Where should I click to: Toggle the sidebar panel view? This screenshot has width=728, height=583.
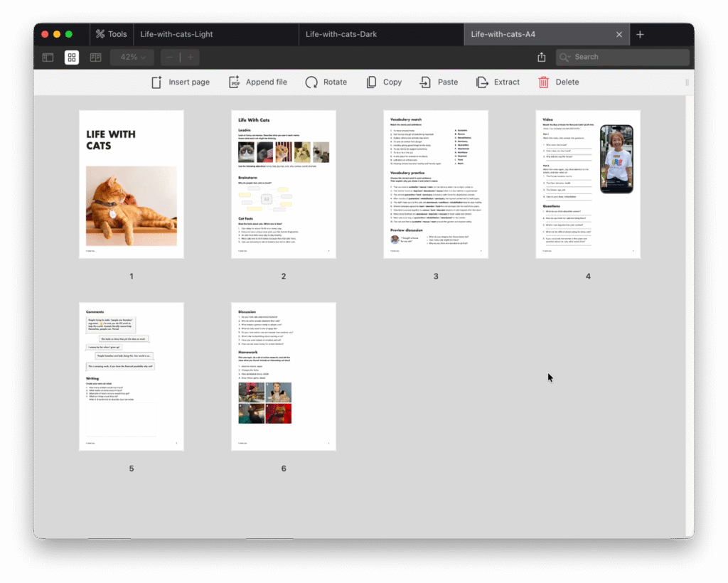coord(48,57)
